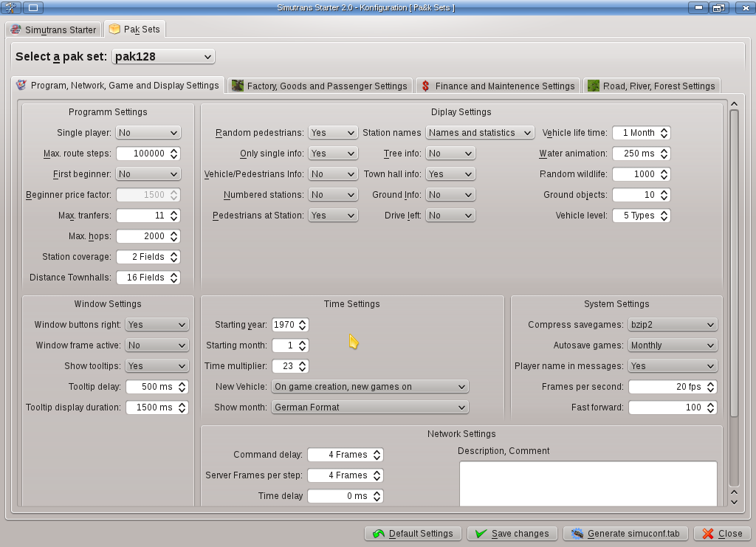Image resolution: width=756 pixels, height=547 pixels.
Task: Open Only single info dropdown
Action: tap(333, 154)
